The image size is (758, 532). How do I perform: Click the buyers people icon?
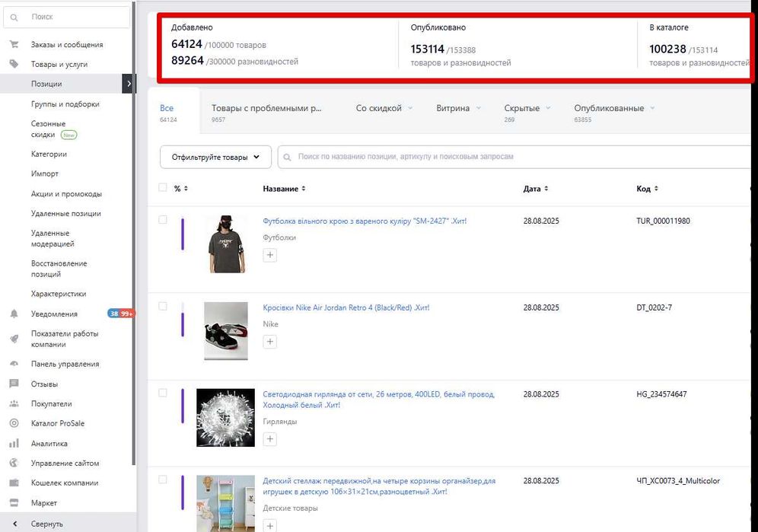click(x=14, y=404)
